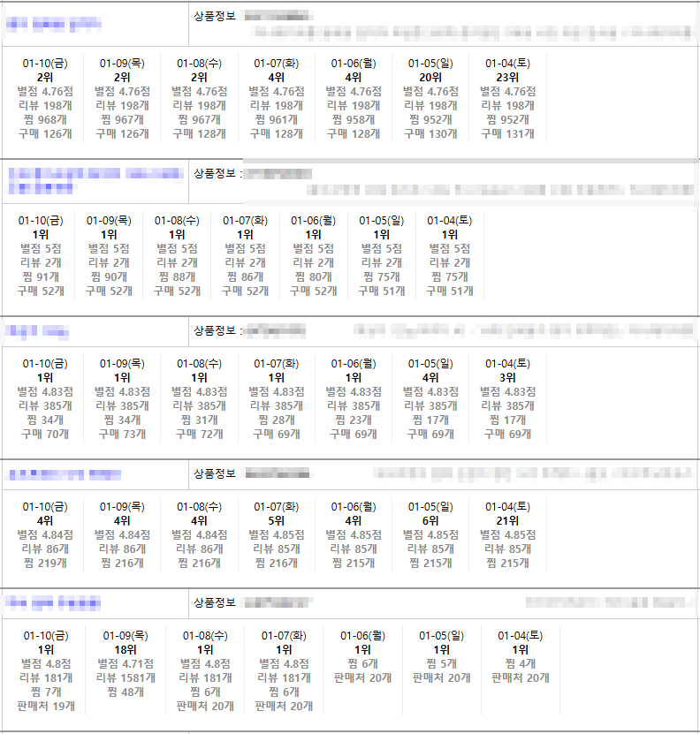Select the 01-10(금) cell with 찜 219개

click(x=45, y=534)
